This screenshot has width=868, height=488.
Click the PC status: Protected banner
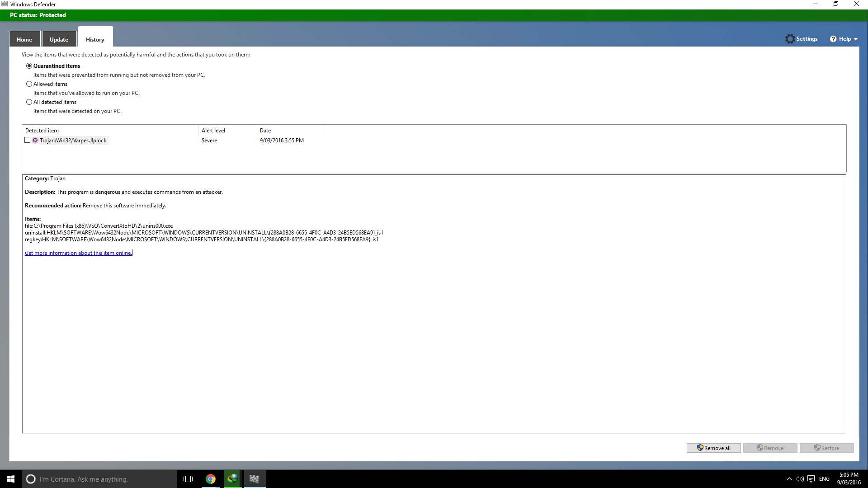(x=434, y=15)
